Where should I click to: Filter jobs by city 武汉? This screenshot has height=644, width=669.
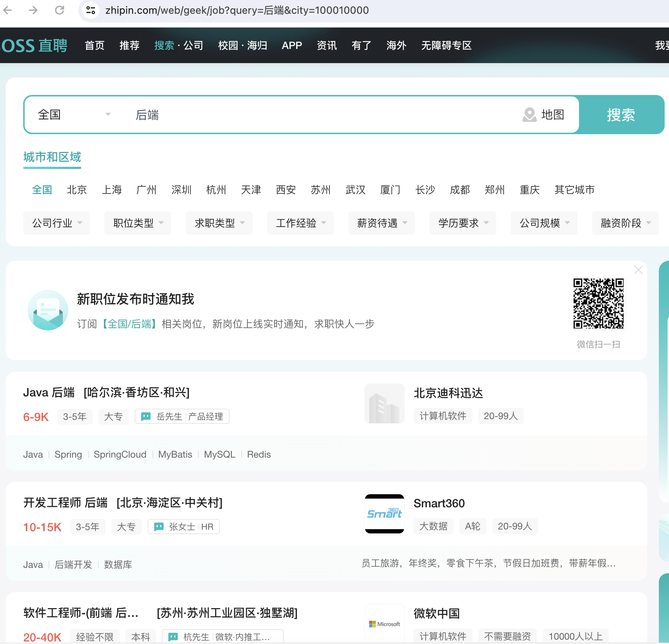coord(356,190)
